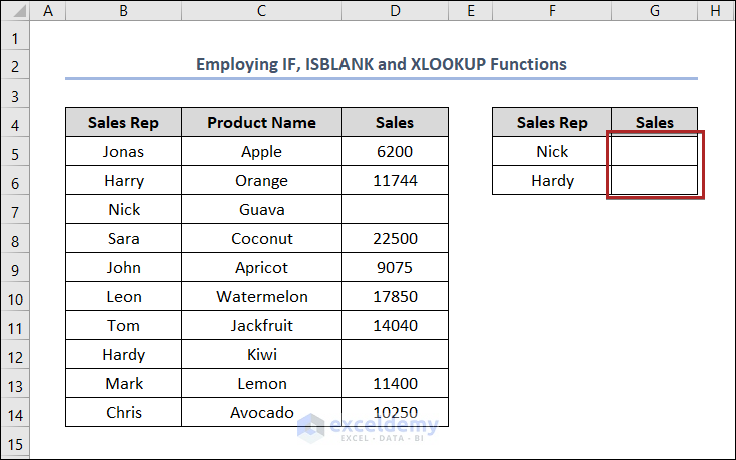Click the Product Name header cell

261,123
